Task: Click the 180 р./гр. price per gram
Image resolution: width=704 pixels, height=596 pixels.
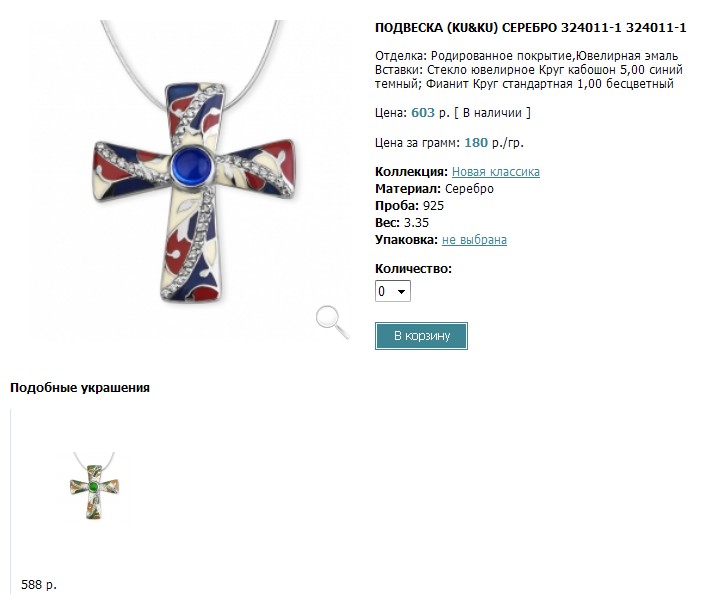Action: point(494,143)
